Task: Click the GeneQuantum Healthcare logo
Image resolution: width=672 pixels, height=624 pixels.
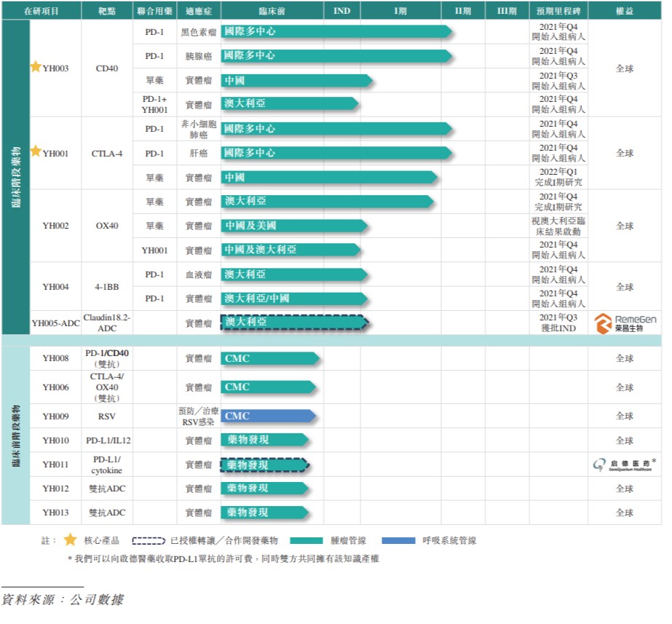Action: coord(623,465)
